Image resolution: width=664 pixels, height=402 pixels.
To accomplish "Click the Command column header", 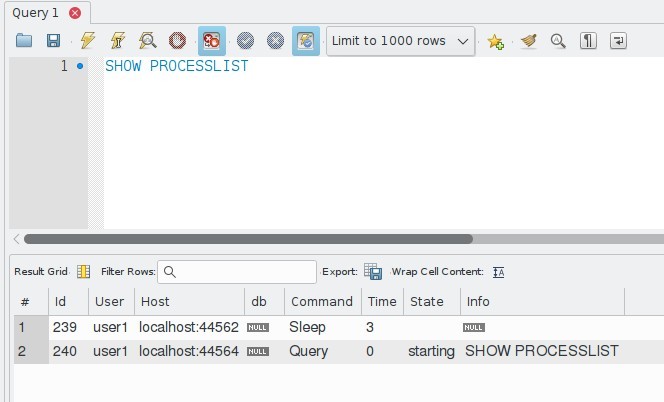I will coord(323,302).
